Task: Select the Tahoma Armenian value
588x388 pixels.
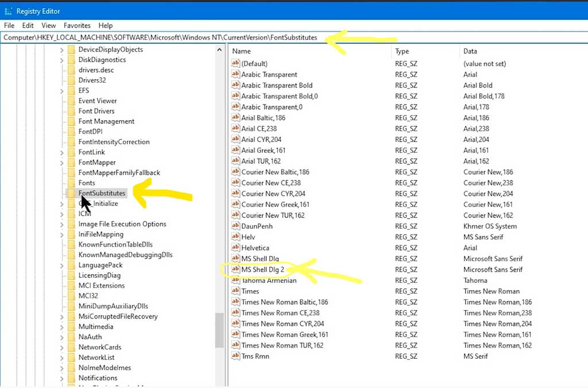Action: point(269,281)
